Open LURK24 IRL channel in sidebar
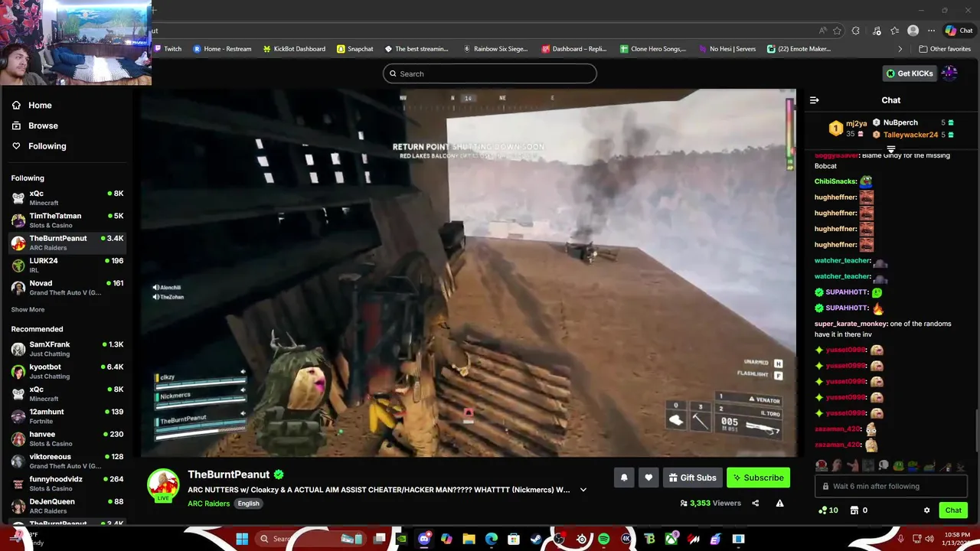 [x=67, y=266]
